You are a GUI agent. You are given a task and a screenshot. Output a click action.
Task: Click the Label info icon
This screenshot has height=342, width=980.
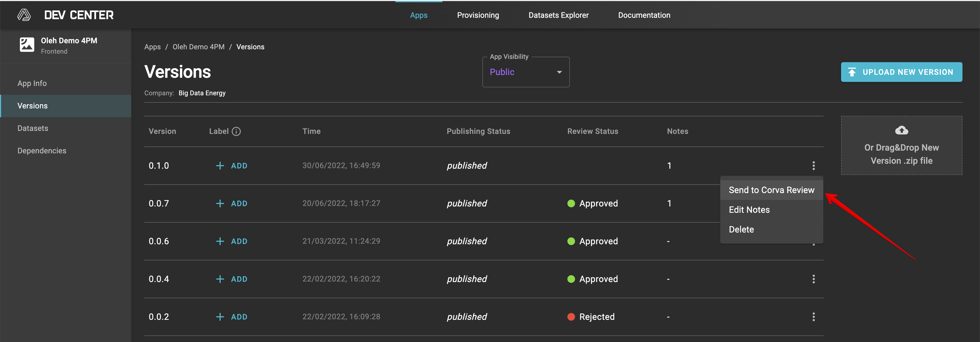(x=236, y=131)
